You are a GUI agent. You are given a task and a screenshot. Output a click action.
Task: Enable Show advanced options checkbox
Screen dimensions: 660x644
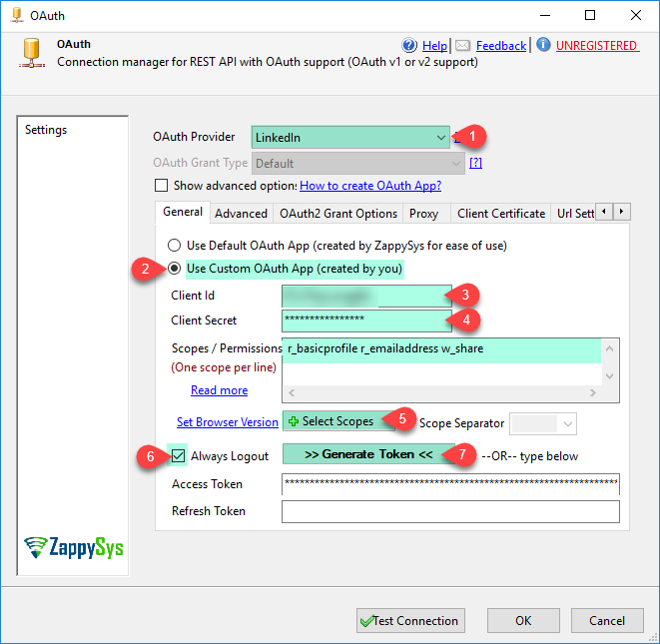point(161,186)
